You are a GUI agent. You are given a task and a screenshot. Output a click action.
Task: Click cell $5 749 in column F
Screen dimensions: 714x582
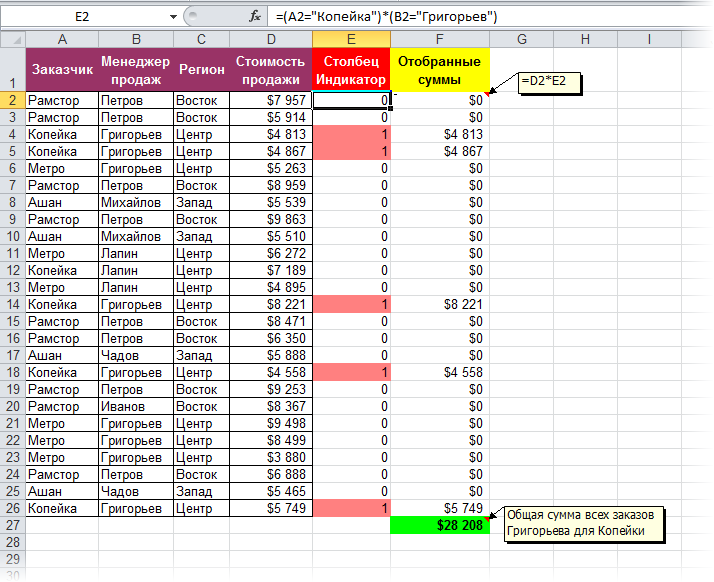(x=439, y=508)
